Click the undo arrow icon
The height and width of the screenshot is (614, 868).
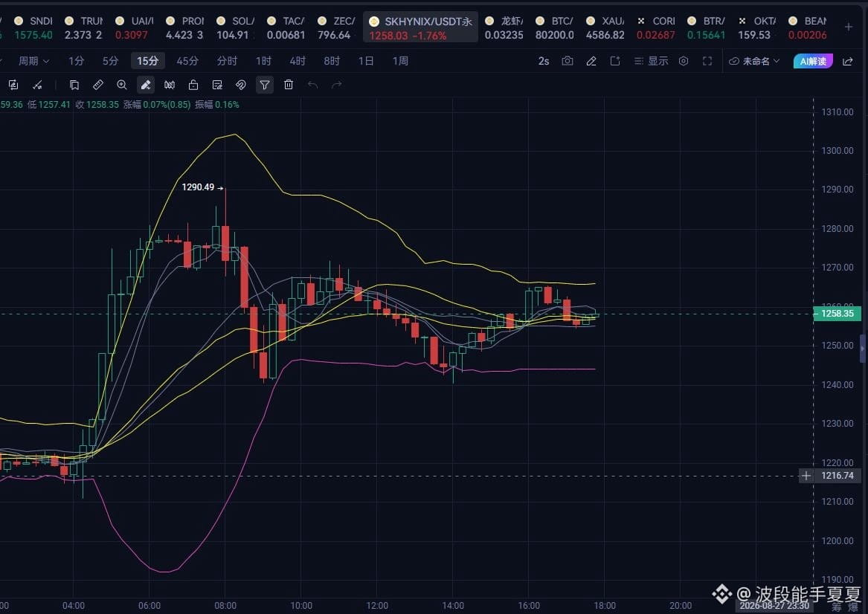click(x=313, y=85)
